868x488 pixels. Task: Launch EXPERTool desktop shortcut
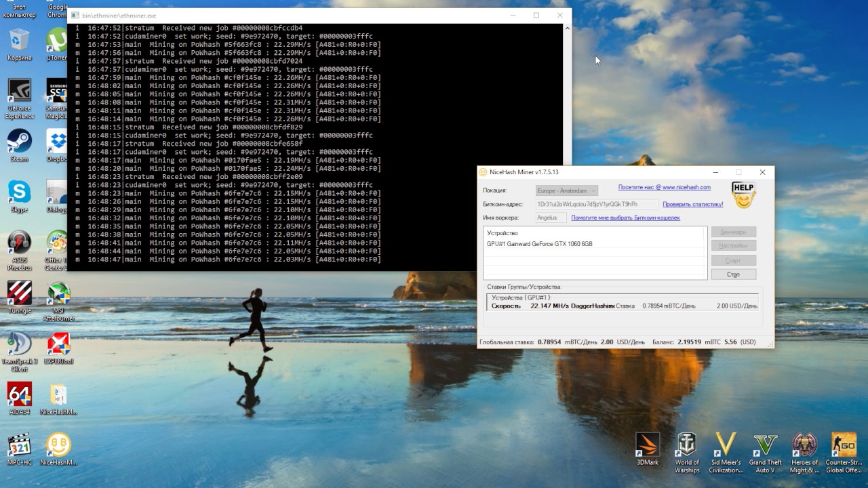[58, 348]
